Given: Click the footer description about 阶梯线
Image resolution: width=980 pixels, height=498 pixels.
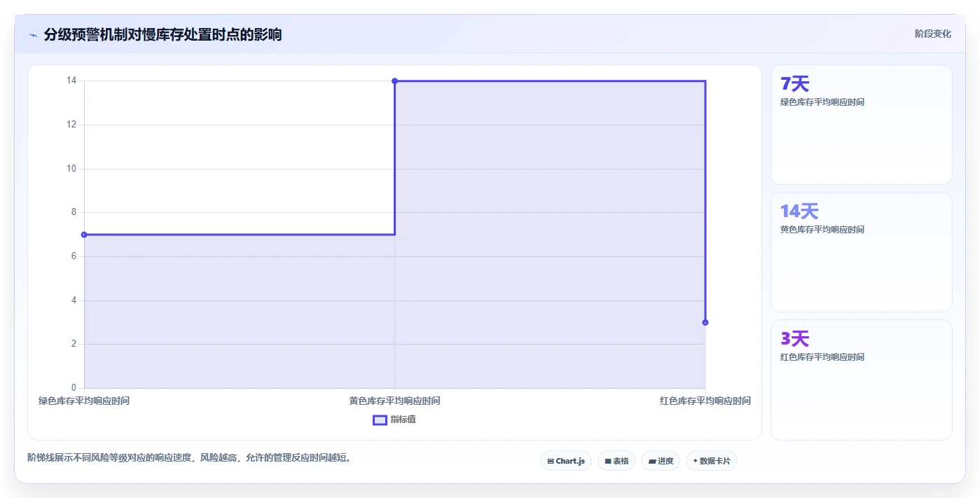Looking at the screenshot, I should (189, 458).
